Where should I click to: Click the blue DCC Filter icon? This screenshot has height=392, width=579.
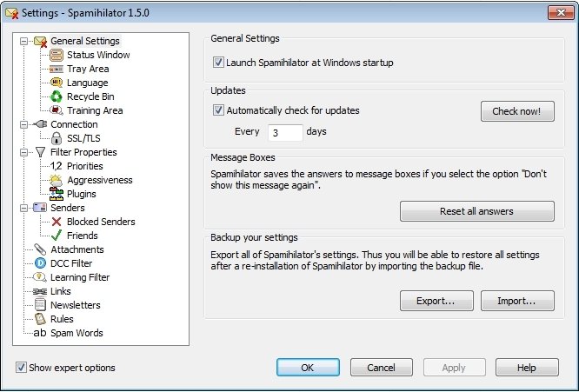tap(40, 263)
